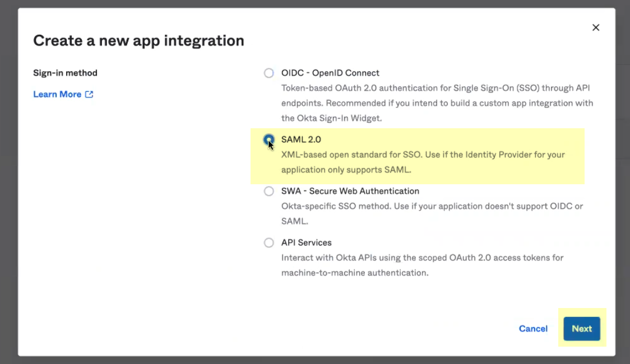Click the OIDC - OpenID Connect label
This screenshot has width=630, height=364.
coord(330,73)
